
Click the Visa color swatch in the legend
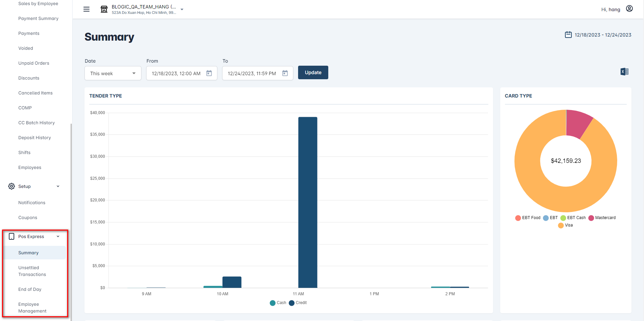pos(561,226)
